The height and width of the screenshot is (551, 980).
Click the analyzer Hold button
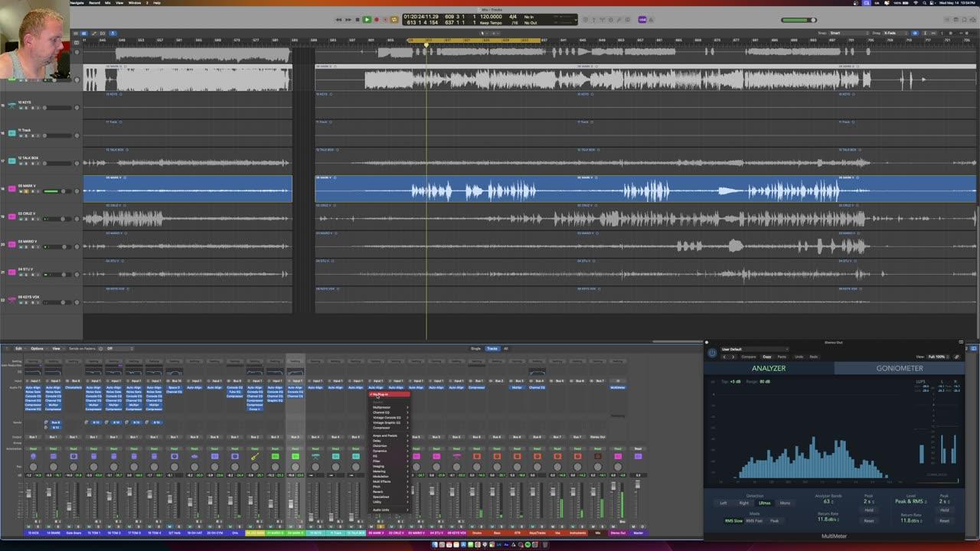[x=869, y=510]
